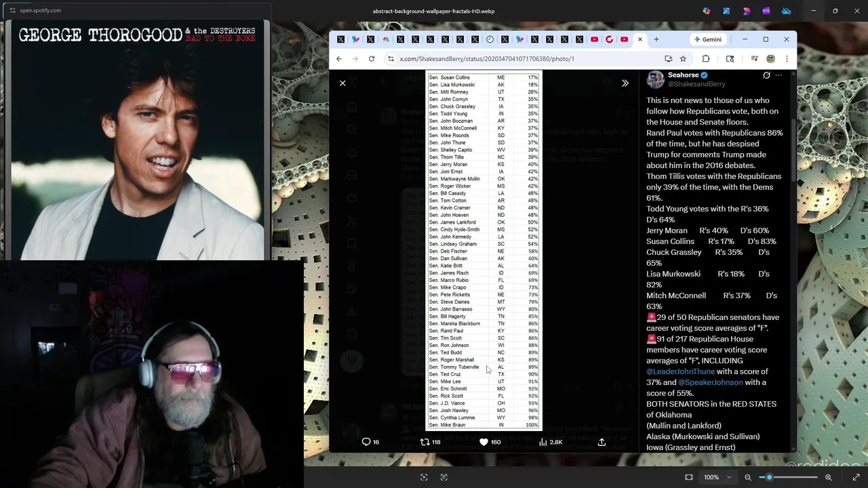Screen dimensions: 868x488
Task: Open the open.spotify.com site settings icon
Action: pyautogui.click(x=12, y=10)
